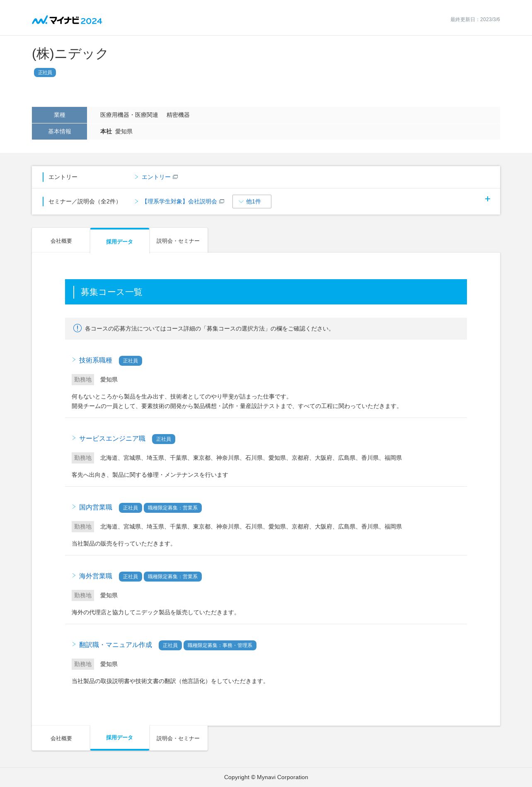532x787 pixels.
Task: Open the サービスエンジニア職 course link
Action: point(112,439)
